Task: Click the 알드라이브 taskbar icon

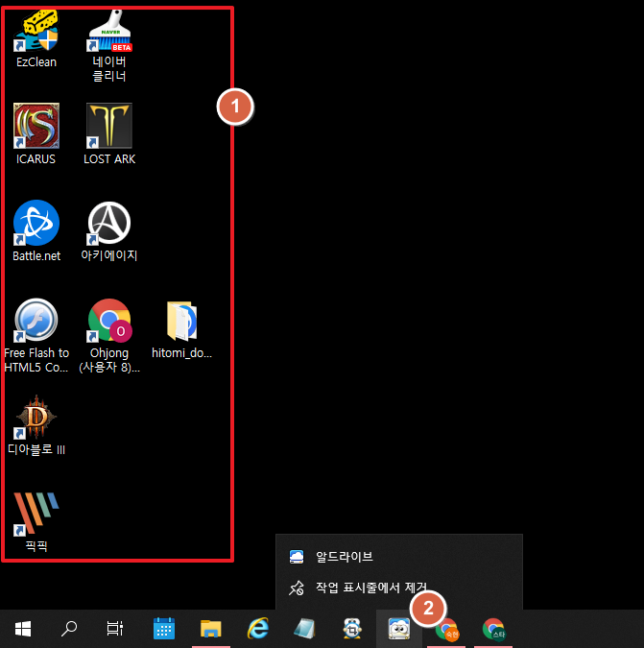Action: pos(399,629)
